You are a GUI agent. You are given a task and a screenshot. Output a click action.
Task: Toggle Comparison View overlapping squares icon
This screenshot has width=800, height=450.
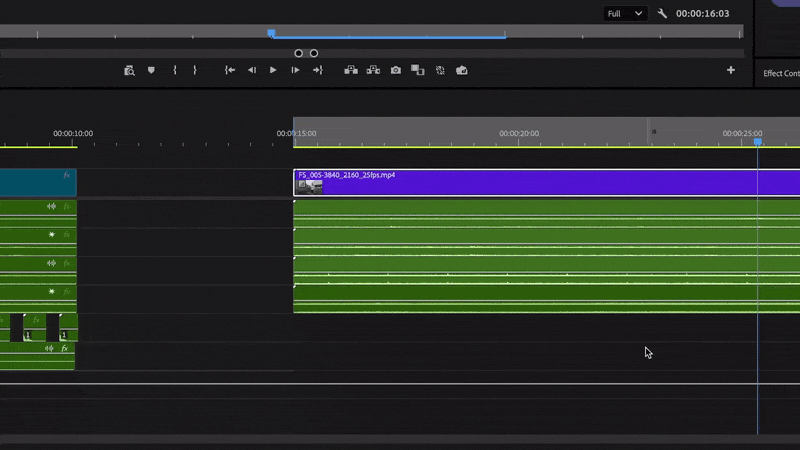418,70
